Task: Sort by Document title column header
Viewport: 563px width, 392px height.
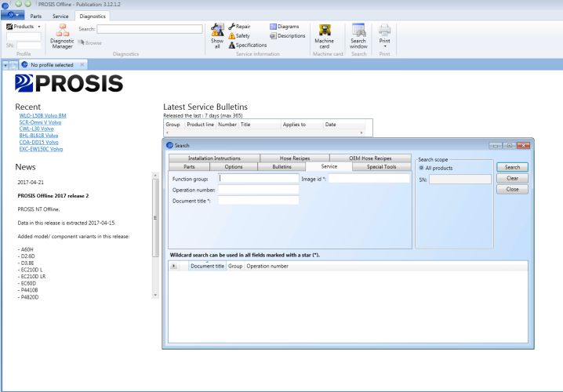Action: point(207,266)
